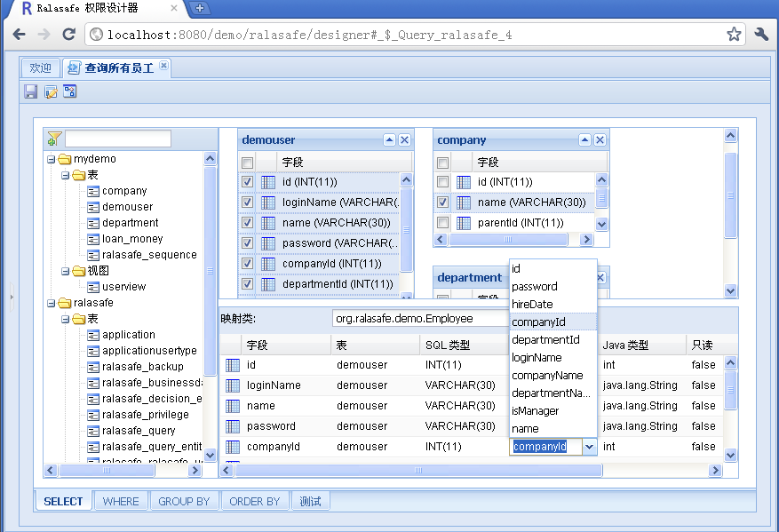Collapse the company table panel
The height and width of the screenshot is (532, 779).
[584, 140]
